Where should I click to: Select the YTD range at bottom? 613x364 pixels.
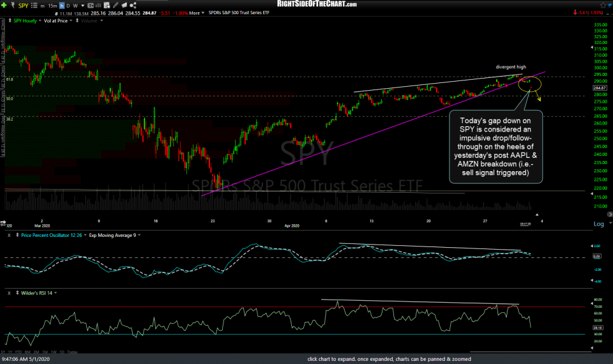point(19,353)
